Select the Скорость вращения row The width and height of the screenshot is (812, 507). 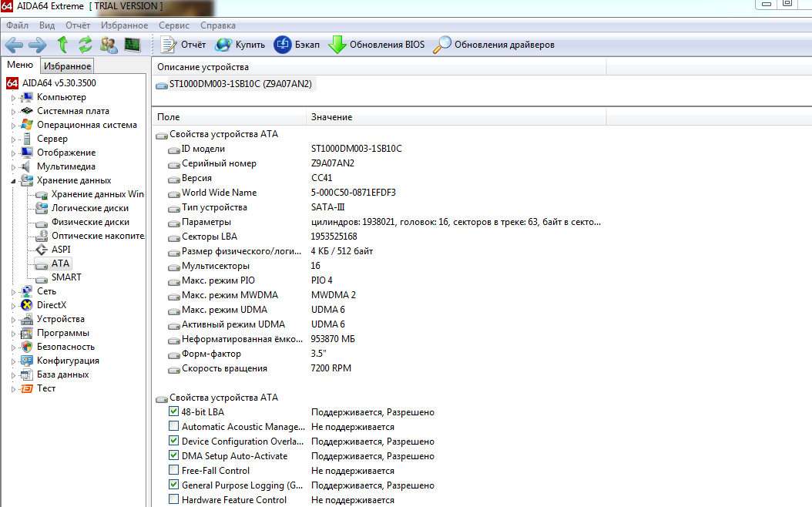point(379,368)
